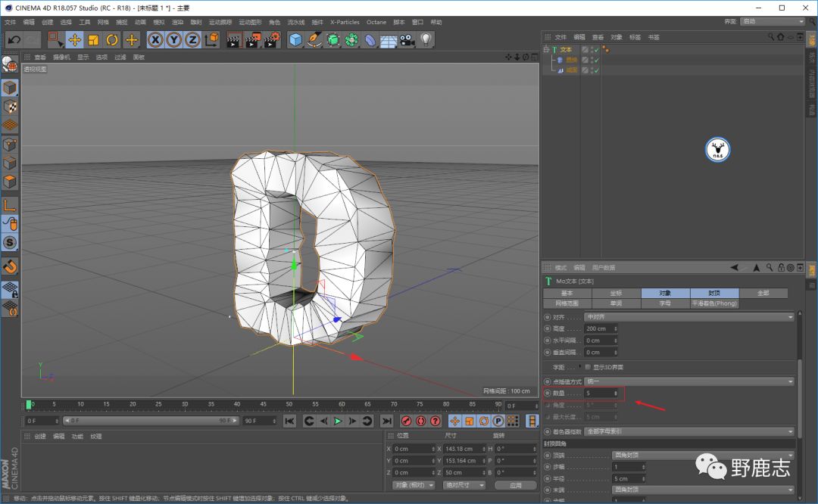
Task: Open the X-Particles menu
Action: click(x=345, y=23)
